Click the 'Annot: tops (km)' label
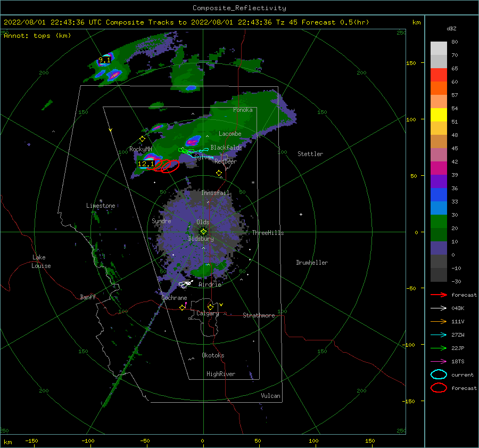Image resolution: width=479 pixels, height=448 pixels. coord(37,36)
